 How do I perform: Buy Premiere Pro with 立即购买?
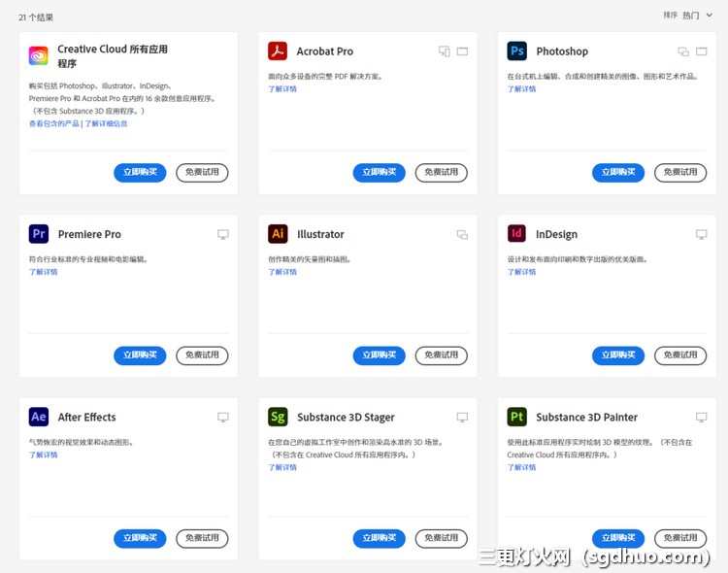coord(140,355)
